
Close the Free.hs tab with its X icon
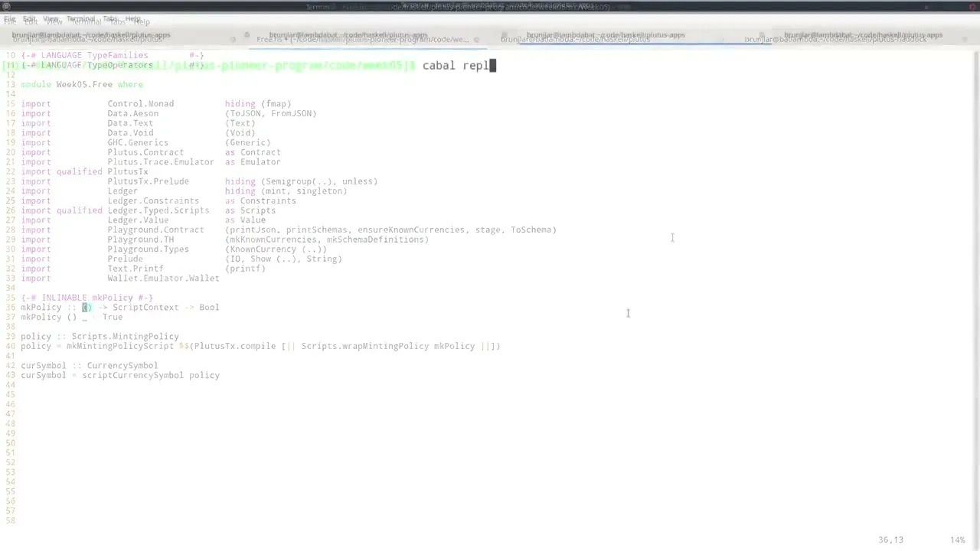(x=476, y=39)
